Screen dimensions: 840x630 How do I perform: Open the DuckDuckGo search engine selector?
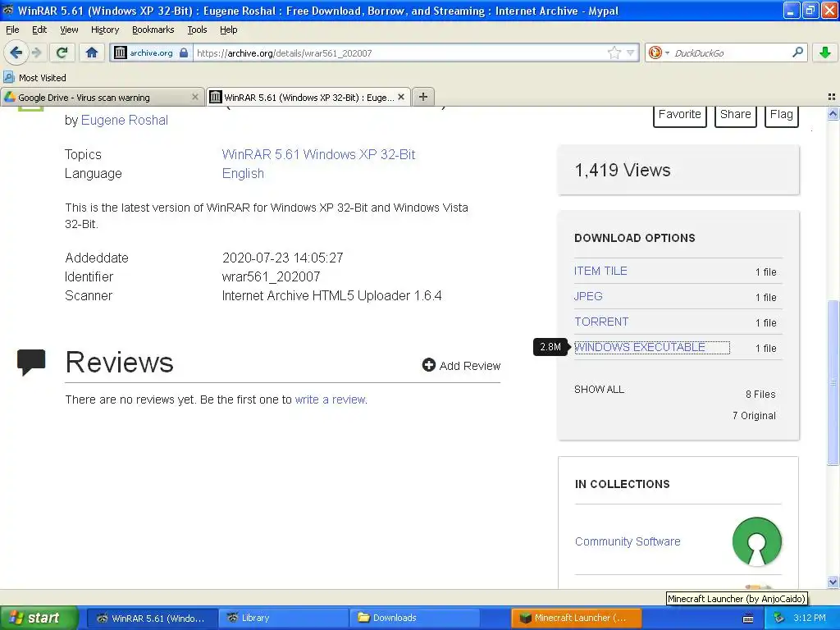(x=659, y=52)
